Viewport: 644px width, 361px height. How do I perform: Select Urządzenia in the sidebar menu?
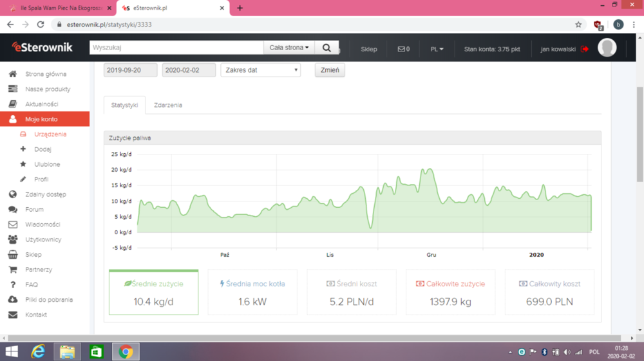pyautogui.click(x=50, y=134)
